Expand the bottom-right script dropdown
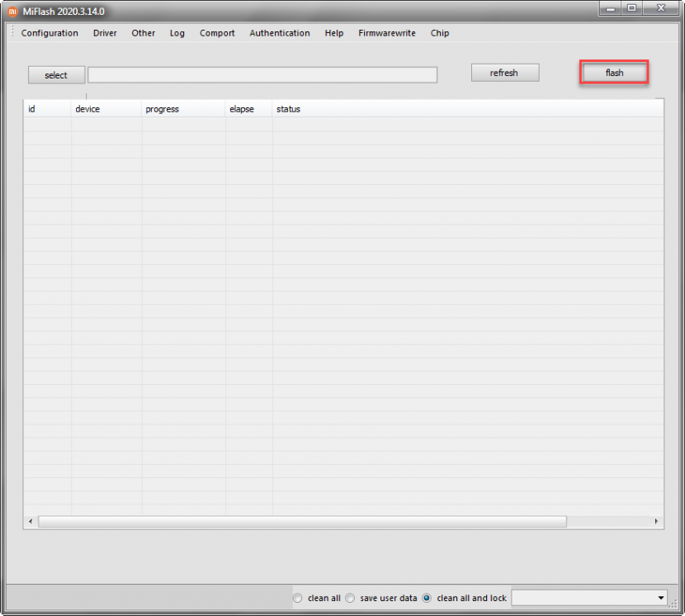Viewport: 685px width, 616px height. coord(661,598)
